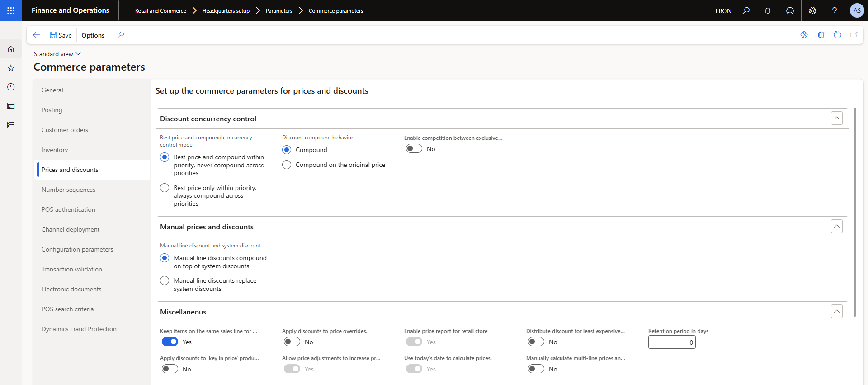Enable 'Apply discounts to price overrides' toggle

pyautogui.click(x=292, y=342)
